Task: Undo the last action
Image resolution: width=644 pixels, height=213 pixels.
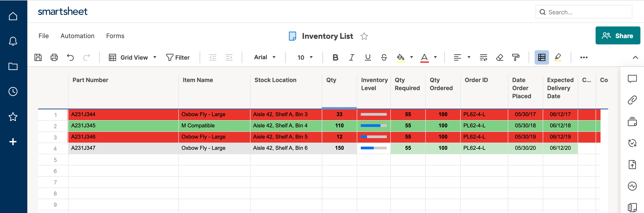Action: click(70, 57)
